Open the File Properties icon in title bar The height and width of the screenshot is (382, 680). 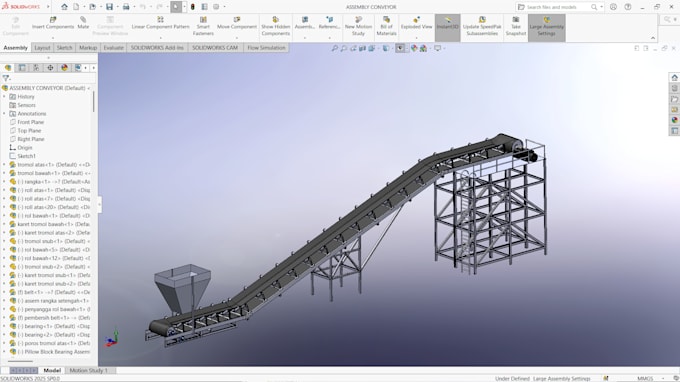click(x=204, y=7)
